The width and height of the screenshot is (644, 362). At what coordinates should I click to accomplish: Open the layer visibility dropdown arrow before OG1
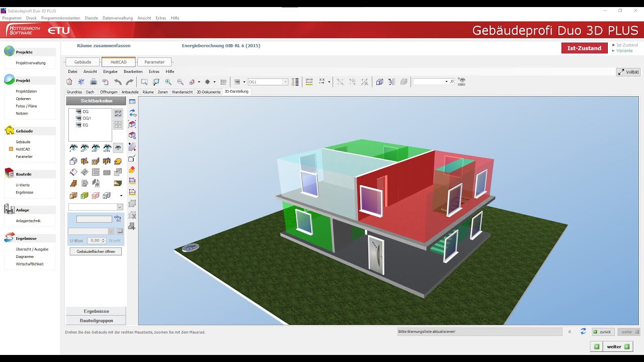coord(244,82)
